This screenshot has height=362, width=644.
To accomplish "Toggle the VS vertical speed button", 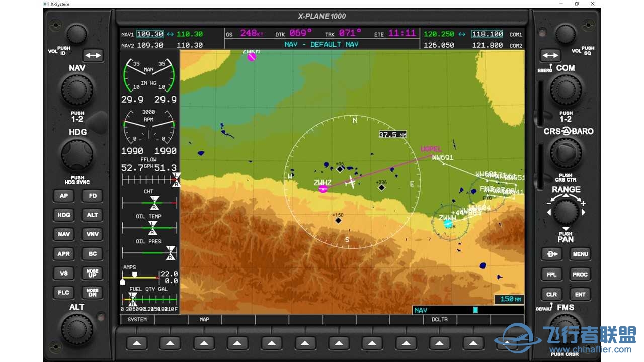I will pyautogui.click(x=64, y=273).
